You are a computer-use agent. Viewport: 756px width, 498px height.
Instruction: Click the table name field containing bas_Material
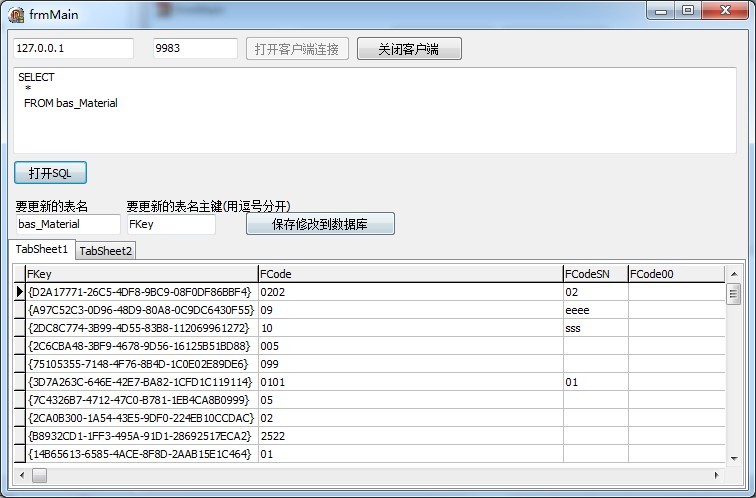coord(68,224)
